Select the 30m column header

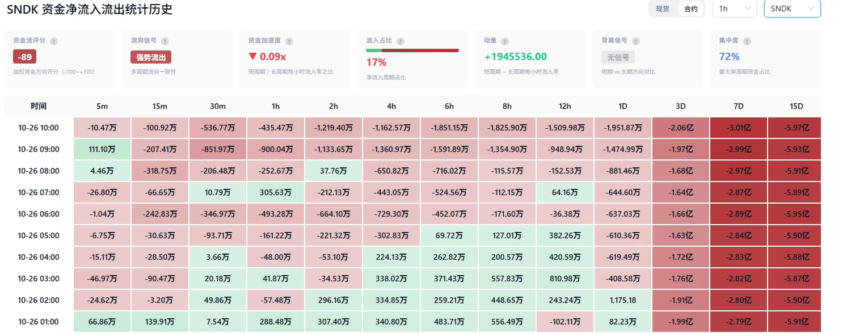click(218, 106)
